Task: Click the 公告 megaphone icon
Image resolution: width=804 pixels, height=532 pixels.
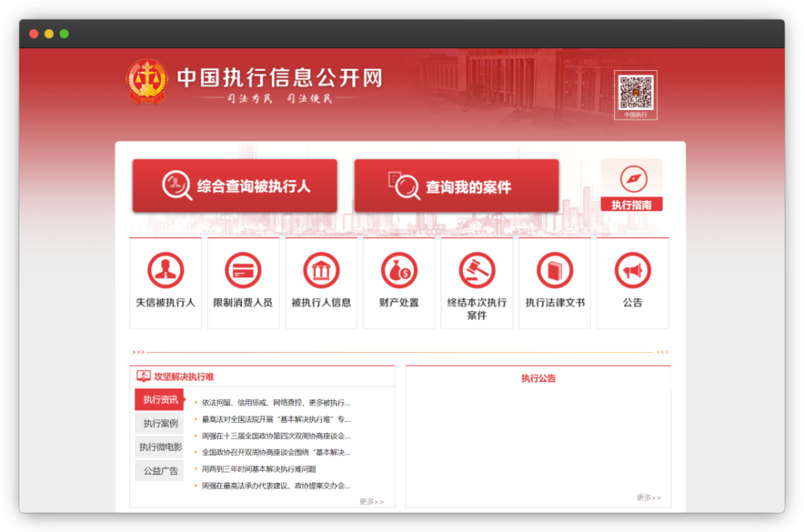Action: pyautogui.click(x=633, y=270)
